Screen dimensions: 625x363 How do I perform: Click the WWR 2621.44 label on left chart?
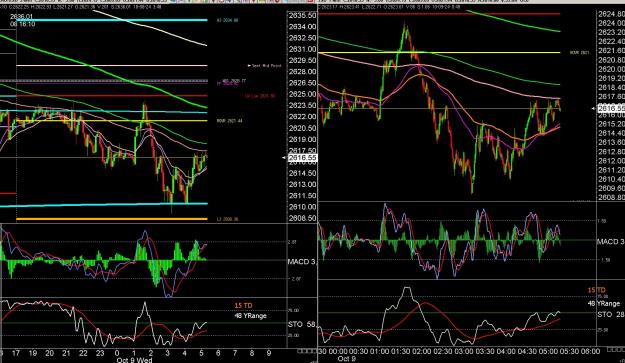(229, 121)
